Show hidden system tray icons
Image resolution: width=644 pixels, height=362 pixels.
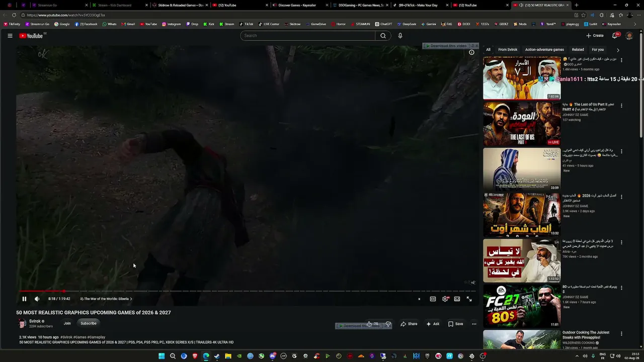[577, 356]
